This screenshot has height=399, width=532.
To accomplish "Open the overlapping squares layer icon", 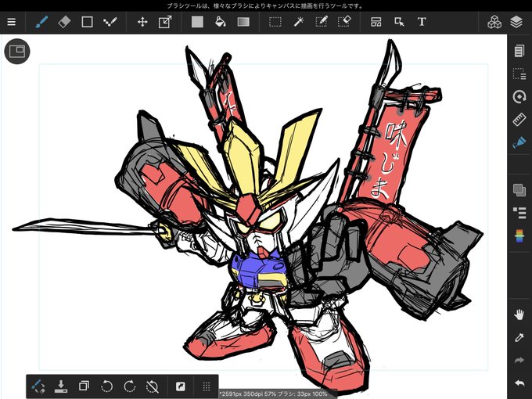I will pyautogui.click(x=519, y=189).
